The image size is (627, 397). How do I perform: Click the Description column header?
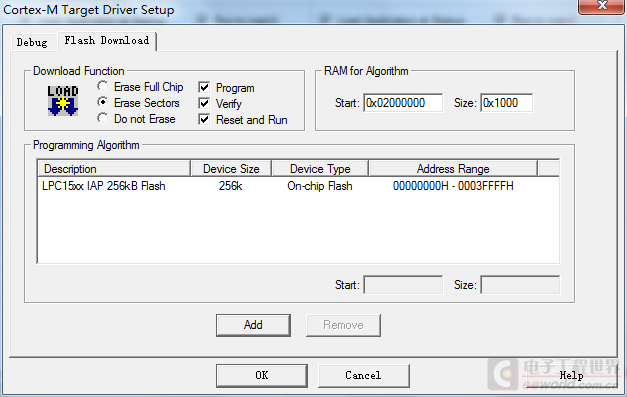coord(114,168)
